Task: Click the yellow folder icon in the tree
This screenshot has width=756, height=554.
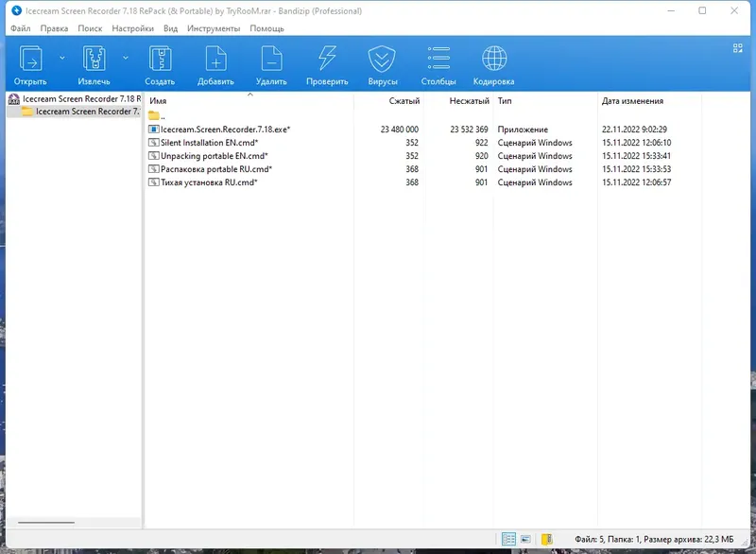Action: (27, 112)
